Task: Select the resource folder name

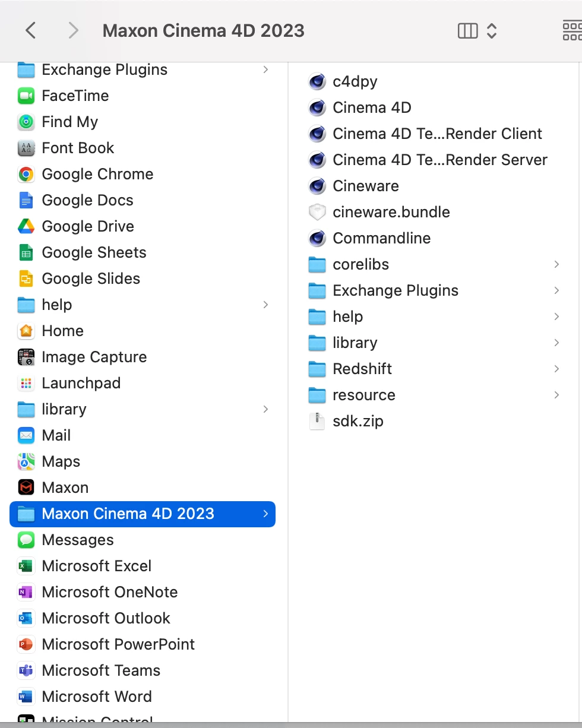Action: pyautogui.click(x=364, y=395)
